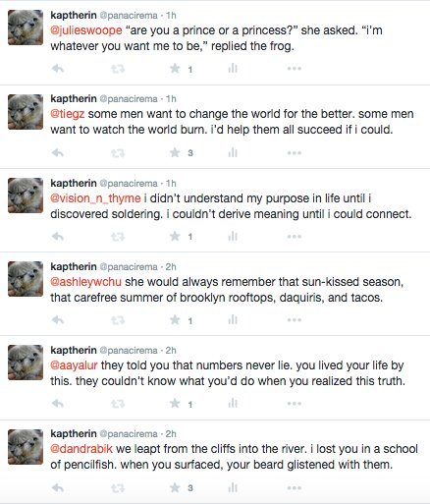The image size is (430, 504).
Task: Reply to the @dandrabik pencilfish tweet
Action: pos(58,487)
